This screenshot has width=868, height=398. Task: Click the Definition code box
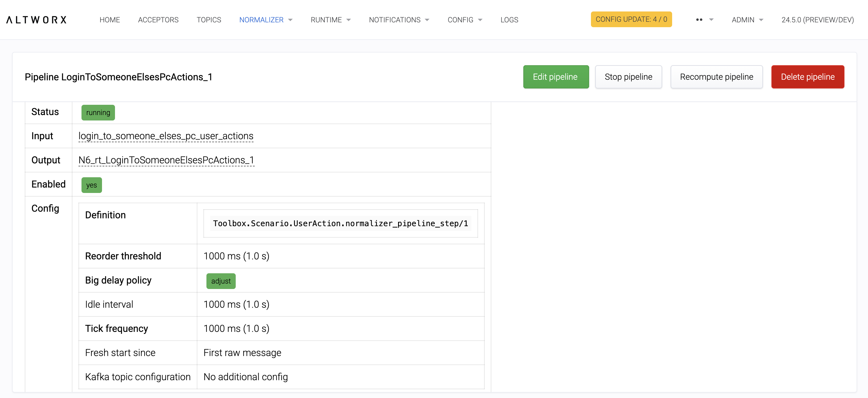coord(340,223)
